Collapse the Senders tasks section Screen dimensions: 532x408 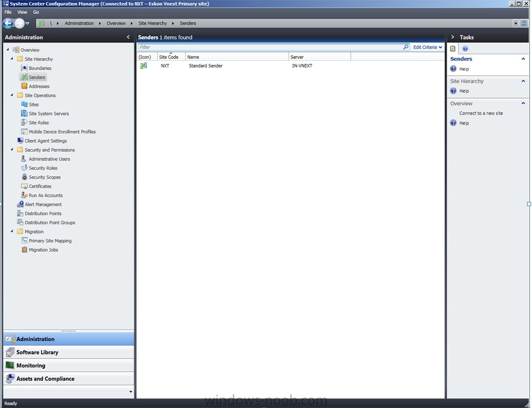pyautogui.click(x=523, y=59)
